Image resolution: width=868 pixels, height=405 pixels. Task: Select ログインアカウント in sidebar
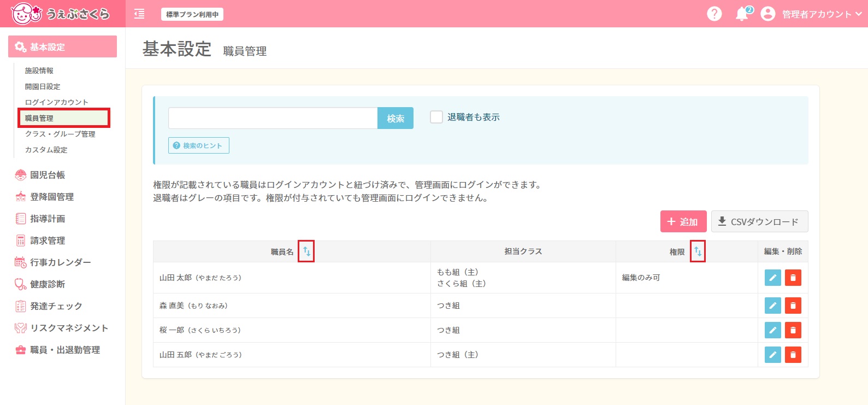pos(56,102)
